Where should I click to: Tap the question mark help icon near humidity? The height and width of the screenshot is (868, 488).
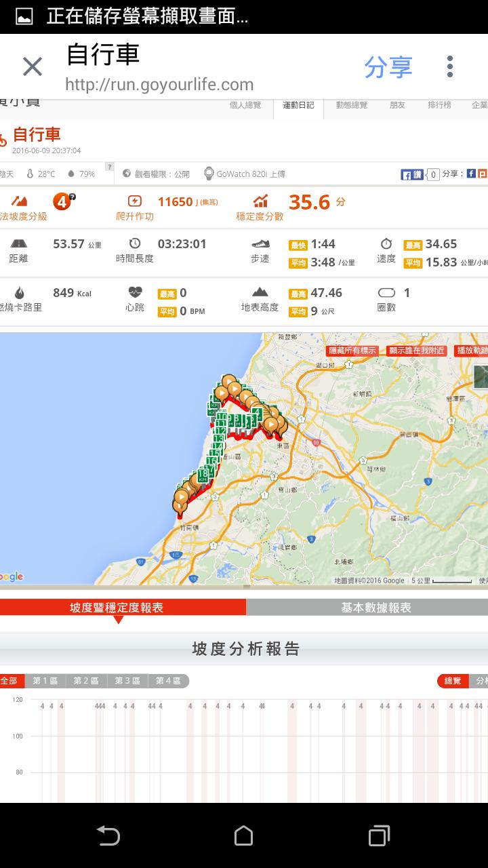pos(109,167)
